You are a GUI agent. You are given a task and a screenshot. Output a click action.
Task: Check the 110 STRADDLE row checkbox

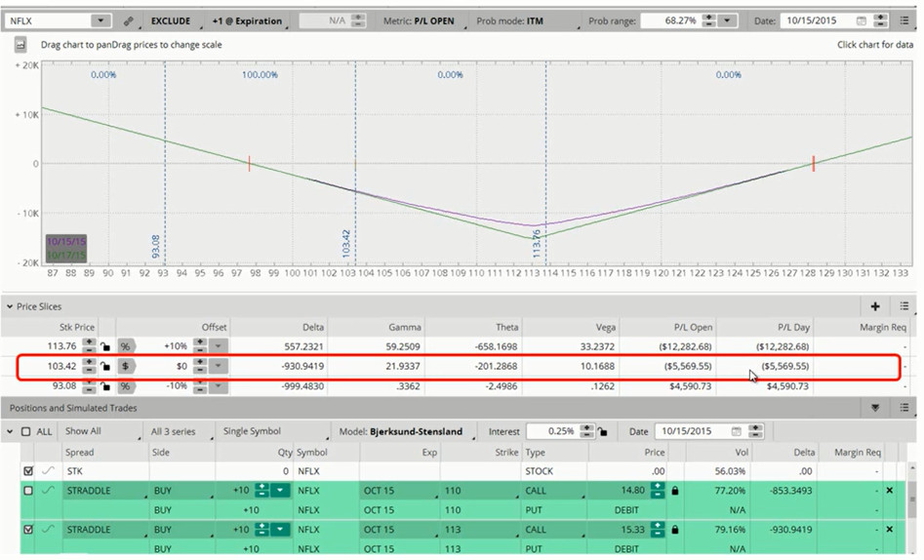pos(28,491)
